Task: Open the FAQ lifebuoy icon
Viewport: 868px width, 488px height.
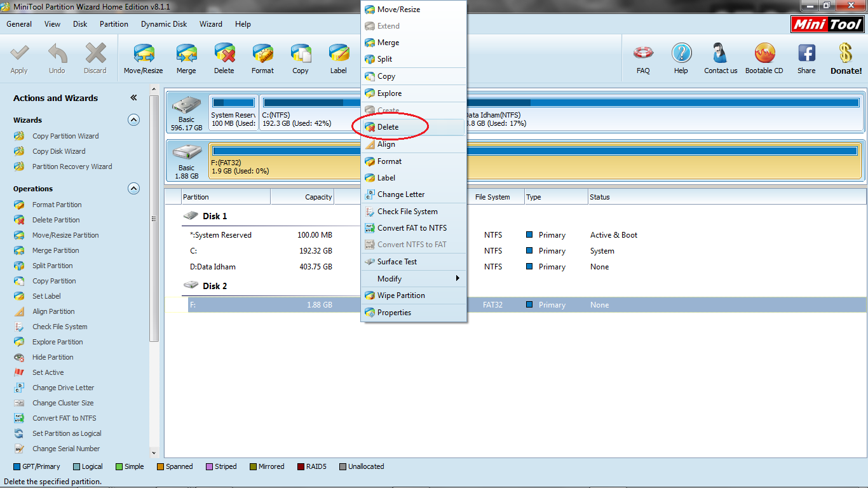Action: coord(643,53)
